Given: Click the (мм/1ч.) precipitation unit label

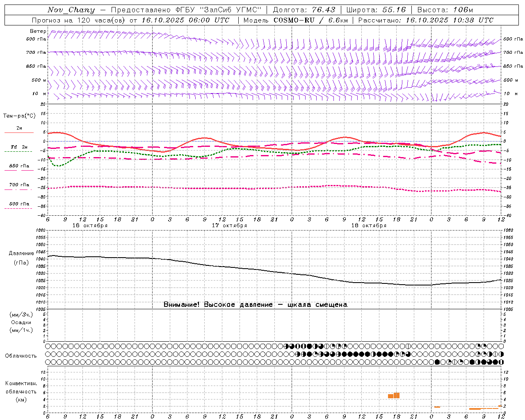Looking at the screenshot, I should tap(21, 330).
